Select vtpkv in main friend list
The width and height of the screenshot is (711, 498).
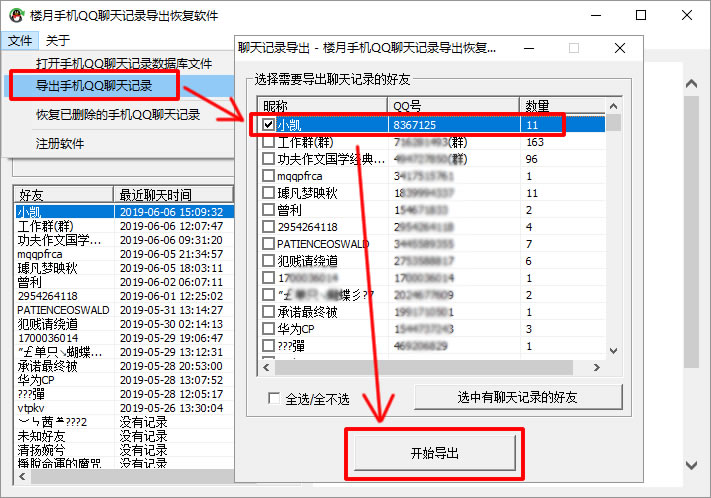pyautogui.click(x=31, y=408)
